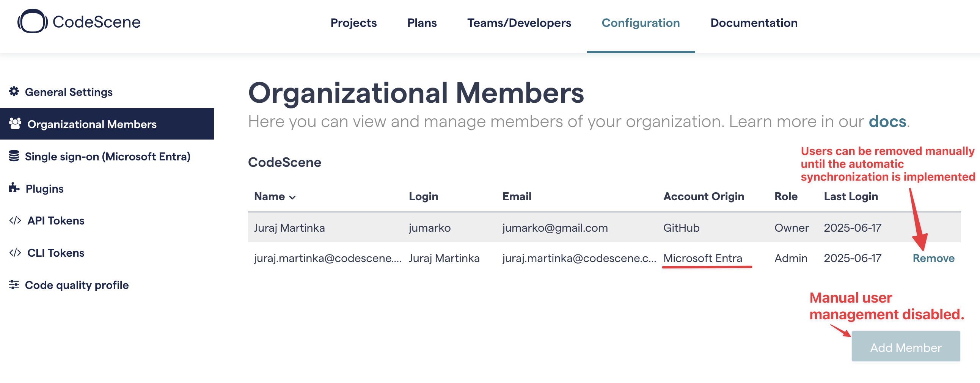Switch to the Projects tab
This screenshot has width=980, height=383.
tap(353, 23)
